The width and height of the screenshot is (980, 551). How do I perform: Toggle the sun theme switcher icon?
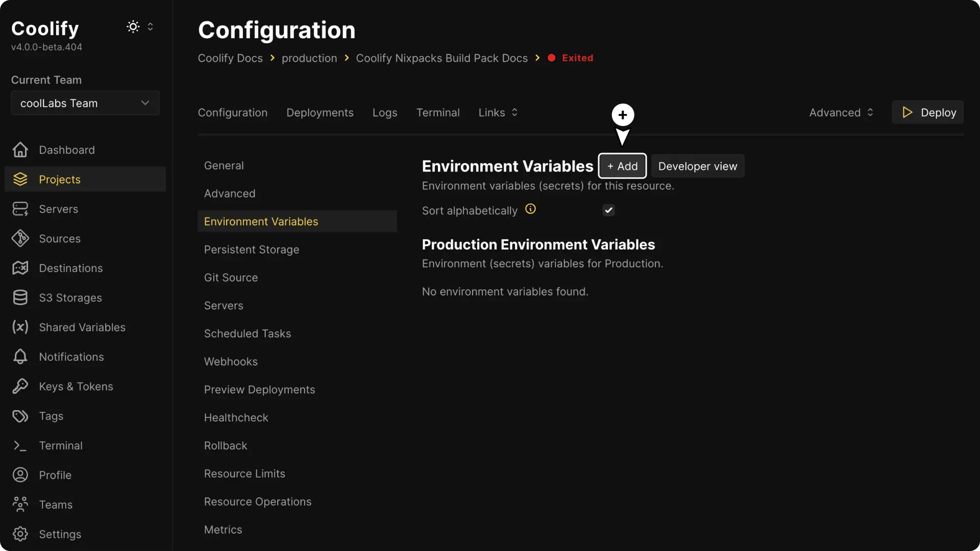pyautogui.click(x=133, y=27)
